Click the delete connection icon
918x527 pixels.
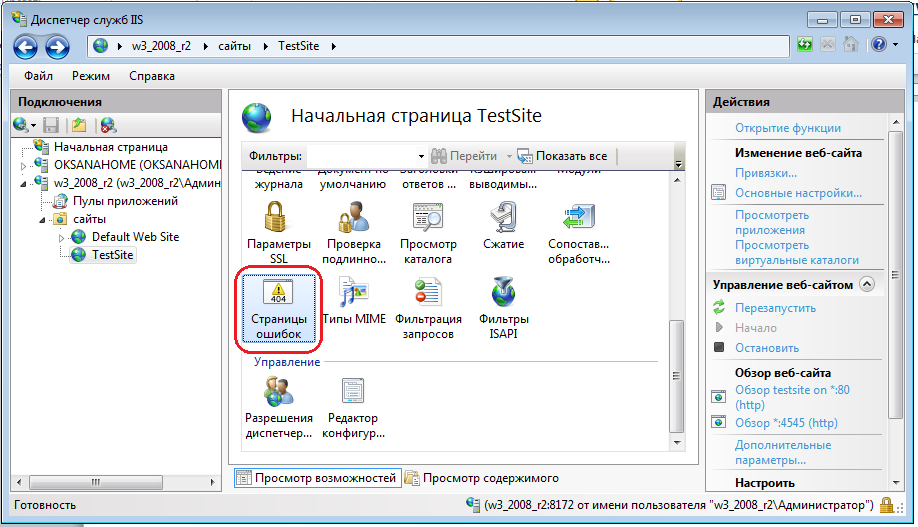click(108, 125)
